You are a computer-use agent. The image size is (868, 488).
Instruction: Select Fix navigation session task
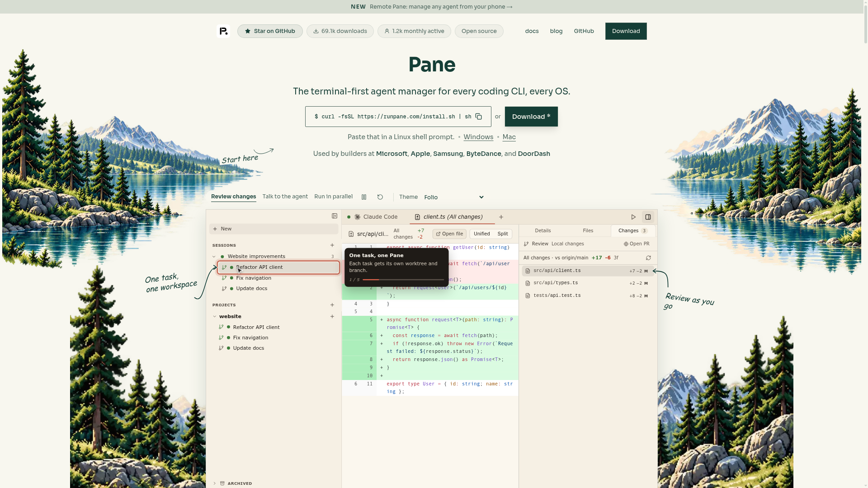coord(278,278)
